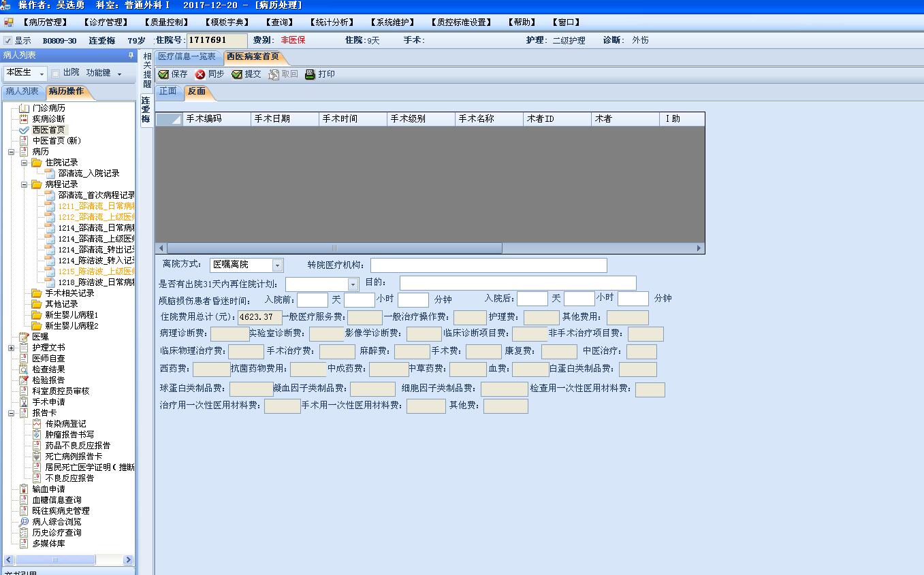Open the 【诊疗管理】 menu
924x575 pixels.
click(x=106, y=22)
